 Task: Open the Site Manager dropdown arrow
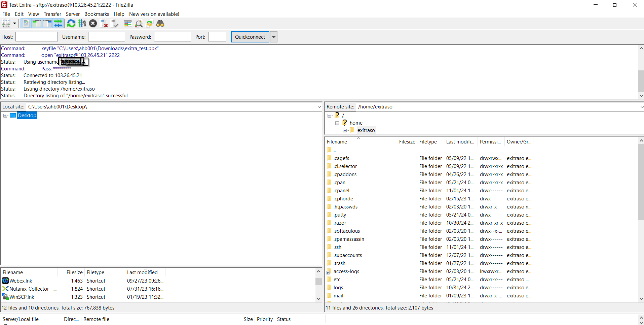[14, 24]
